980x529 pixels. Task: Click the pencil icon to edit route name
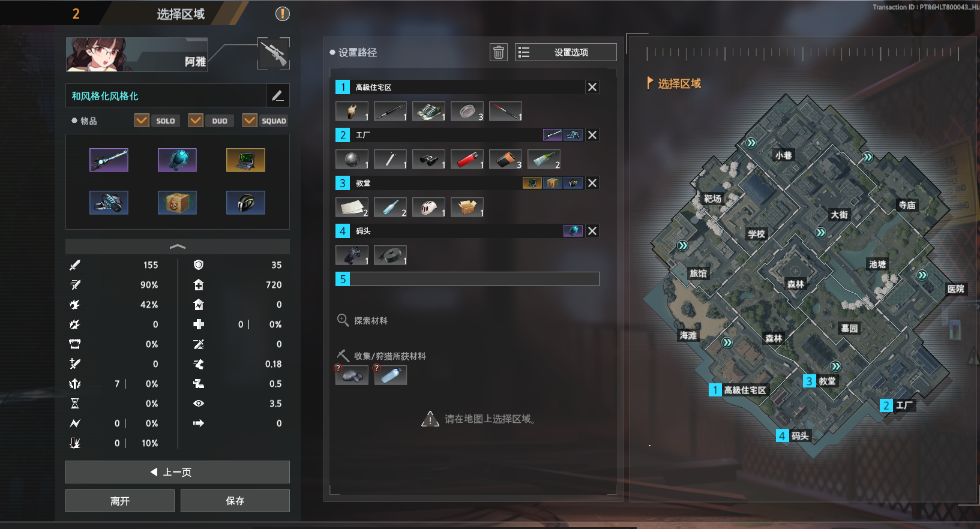(x=277, y=95)
